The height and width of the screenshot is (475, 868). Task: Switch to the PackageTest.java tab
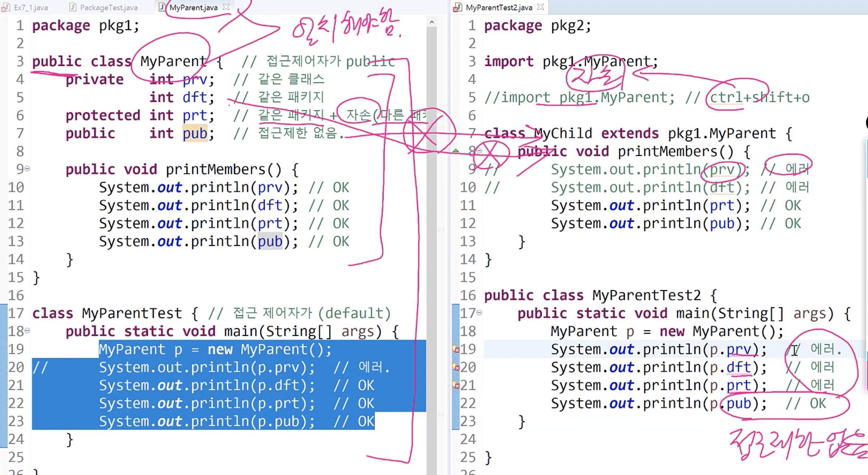pos(109,8)
